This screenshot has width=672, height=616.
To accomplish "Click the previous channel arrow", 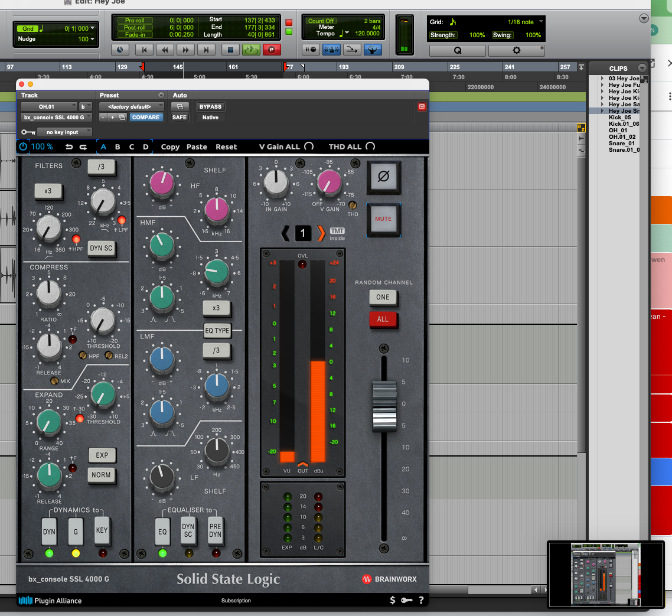I will pos(285,233).
